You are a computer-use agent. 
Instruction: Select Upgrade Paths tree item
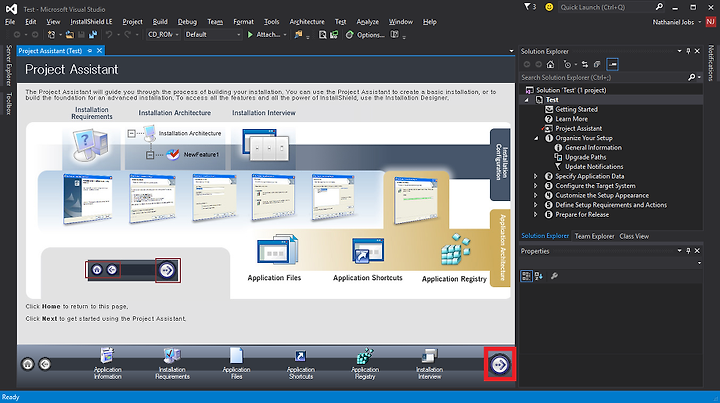(x=585, y=157)
